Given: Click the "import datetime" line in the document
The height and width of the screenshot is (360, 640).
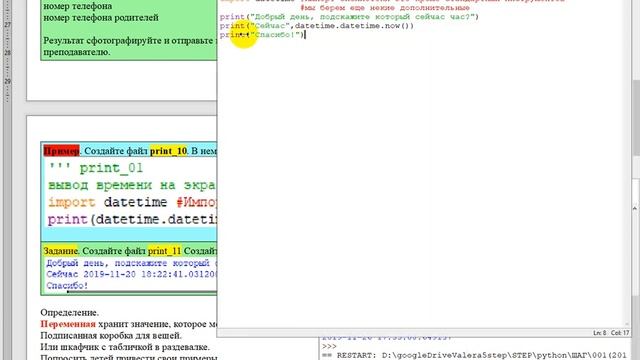Looking at the screenshot, I should pyautogui.click(x=108, y=202).
